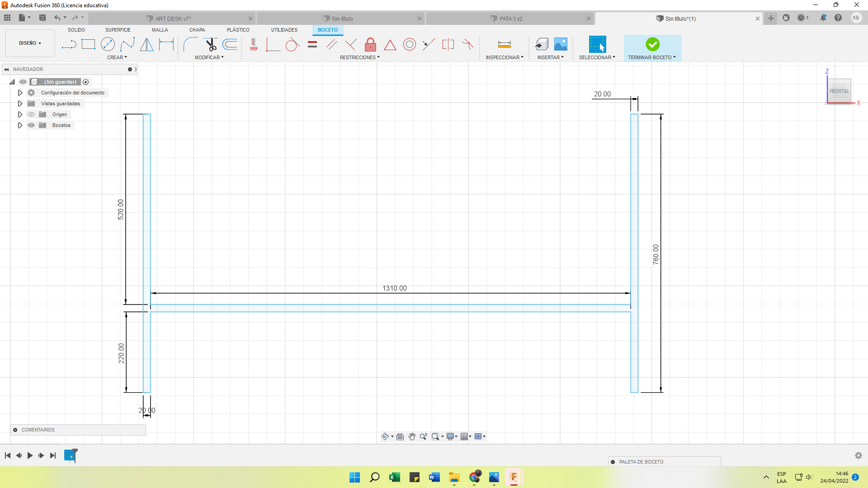Select the two-point Rectangle tool
Viewport: 868px width, 488px height.
(88, 44)
